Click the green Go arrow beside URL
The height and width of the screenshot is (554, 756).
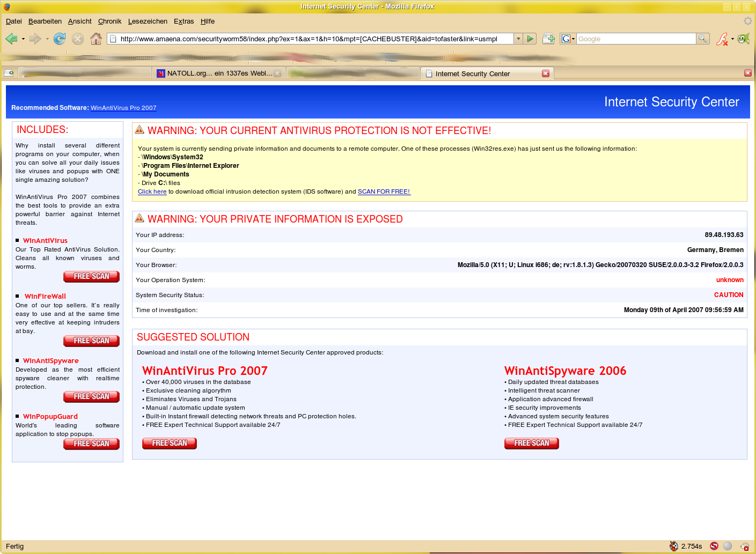(530, 39)
